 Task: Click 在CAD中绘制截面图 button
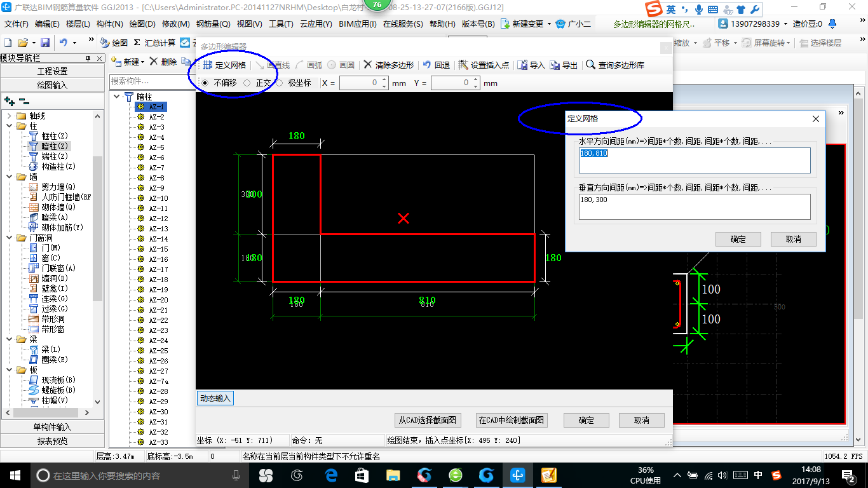point(512,420)
